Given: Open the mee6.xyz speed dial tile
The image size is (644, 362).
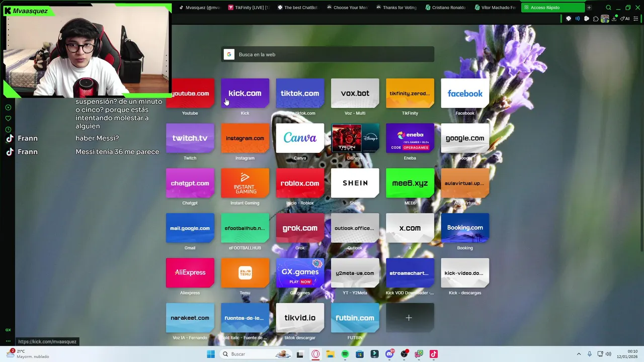Looking at the screenshot, I should [410, 183].
